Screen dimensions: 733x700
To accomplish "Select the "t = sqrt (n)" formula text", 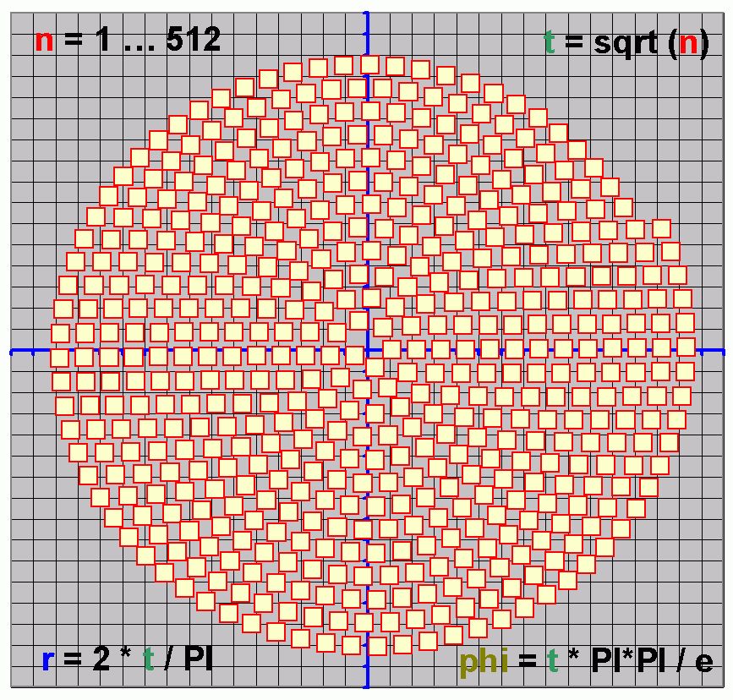I will pos(626,43).
